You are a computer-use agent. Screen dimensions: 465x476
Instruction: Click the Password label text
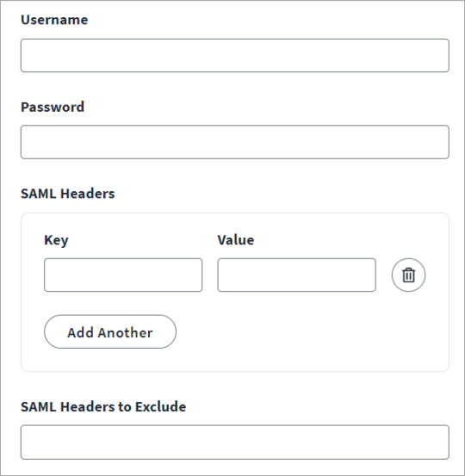(x=53, y=107)
